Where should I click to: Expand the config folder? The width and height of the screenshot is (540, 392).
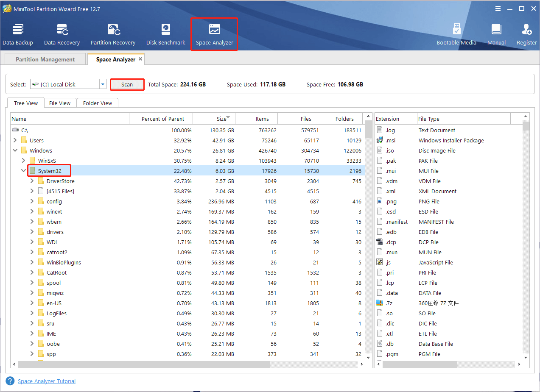[x=32, y=201]
